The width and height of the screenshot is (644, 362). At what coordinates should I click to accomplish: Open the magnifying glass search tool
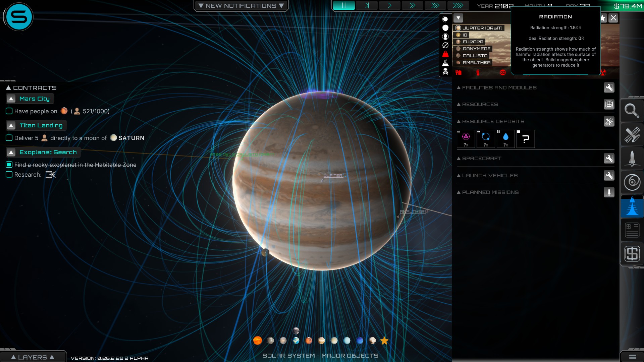(632, 111)
